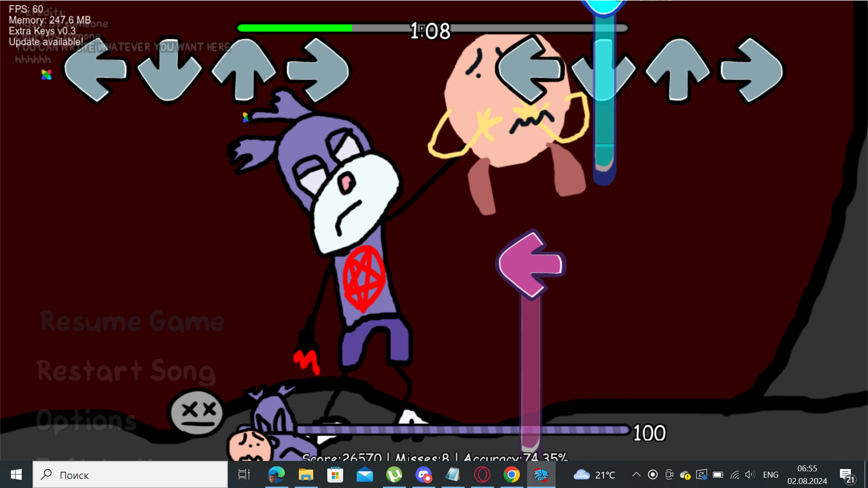Viewport: 868px width, 488px height.
Task: Launch Opera GX from the taskbar
Action: (x=482, y=475)
